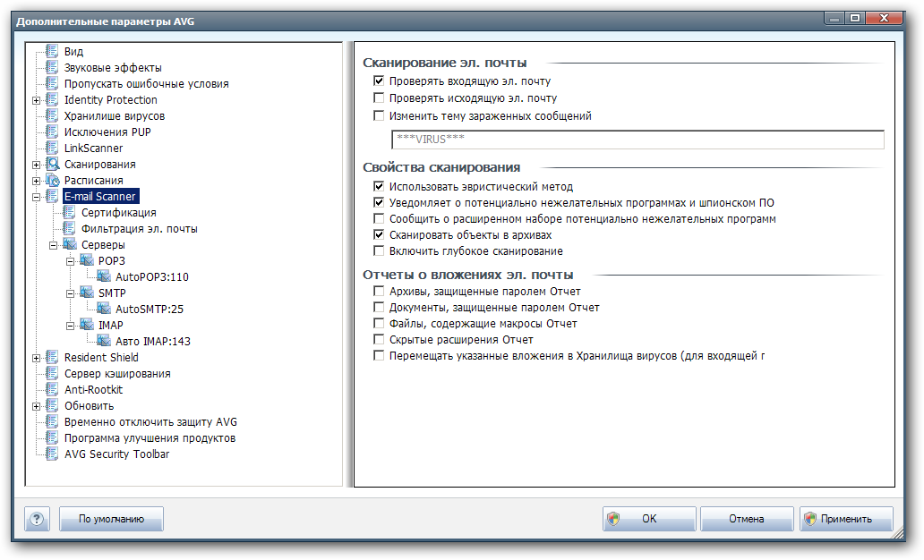This screenshot has height=560, width=924.
Task: Click the По умолчанию button
Action: (111, 519)
